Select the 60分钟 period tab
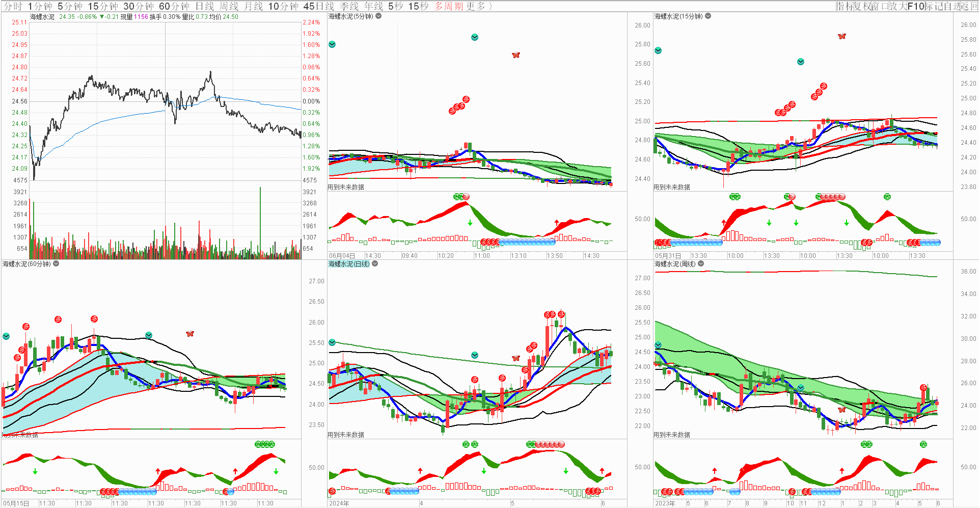This screenshot has height=508, width=980. tap(174, 6)
